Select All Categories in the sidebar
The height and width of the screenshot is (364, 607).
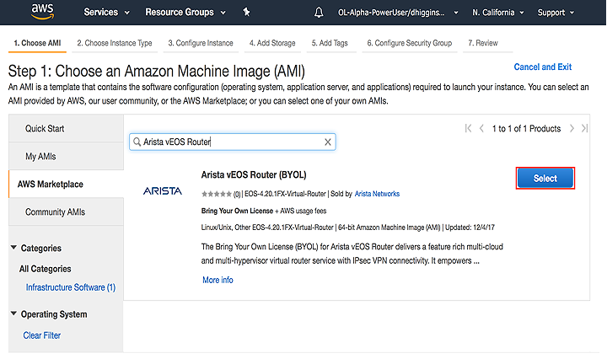pos(46,269)
